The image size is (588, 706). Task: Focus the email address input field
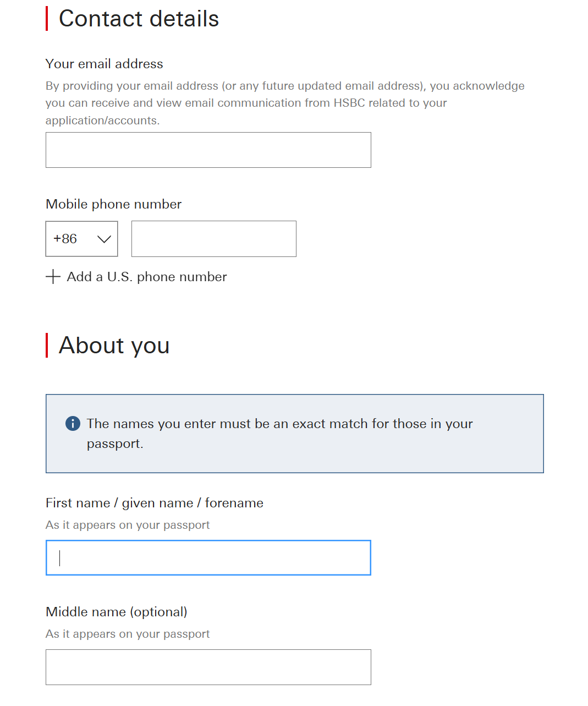[208, 150]
